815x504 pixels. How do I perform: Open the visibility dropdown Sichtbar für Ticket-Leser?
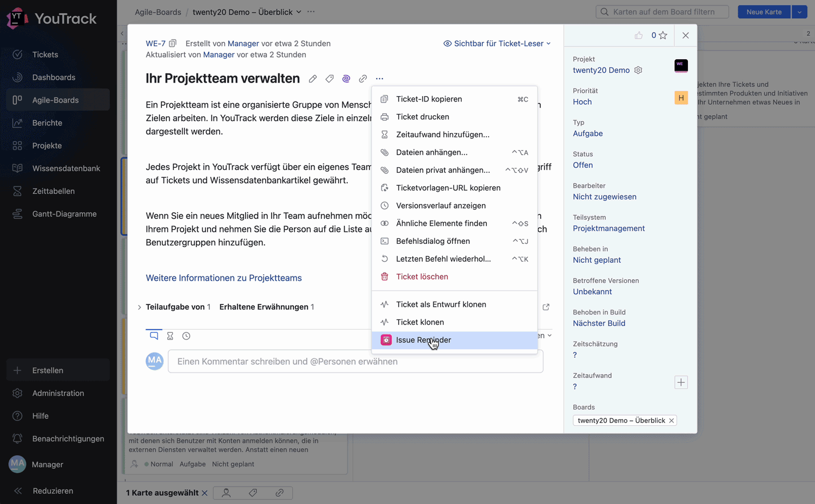point(497,43)
